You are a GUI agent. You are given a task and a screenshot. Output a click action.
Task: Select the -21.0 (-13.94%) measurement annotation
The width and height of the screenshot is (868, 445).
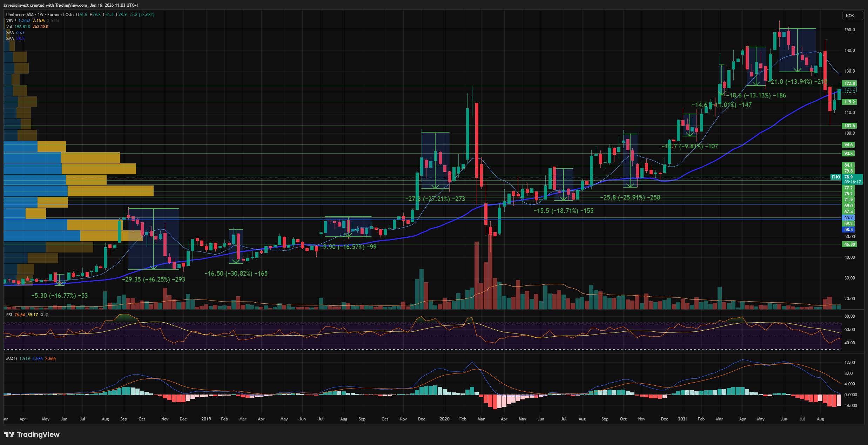pyautogui.click(x=796, y=82)
